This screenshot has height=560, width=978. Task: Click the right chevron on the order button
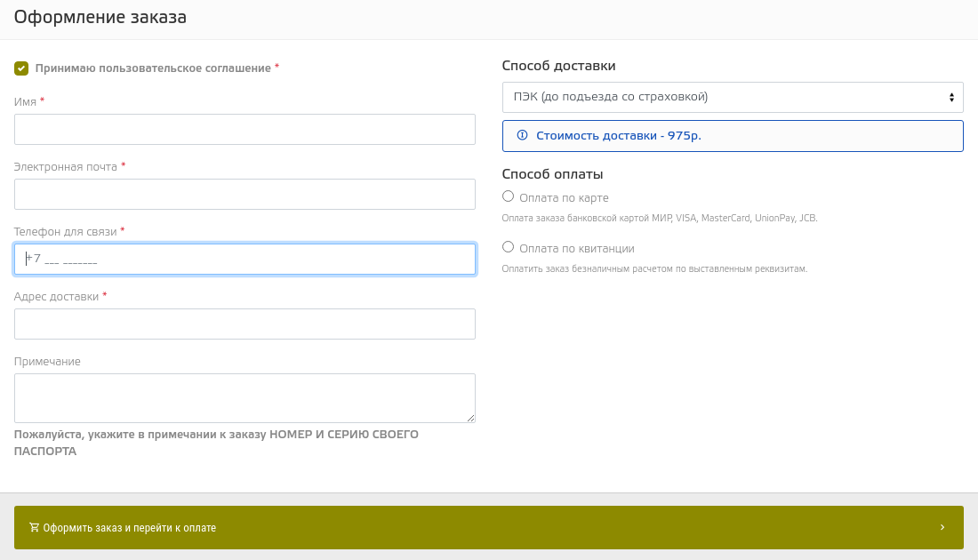942,527
